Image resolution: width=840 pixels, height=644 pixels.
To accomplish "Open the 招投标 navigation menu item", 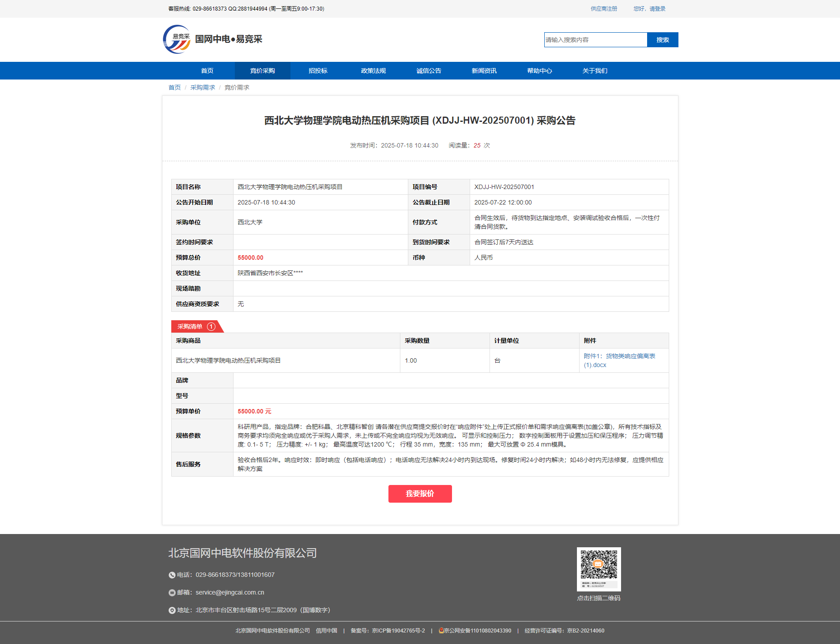I will [x=318, y=71].
